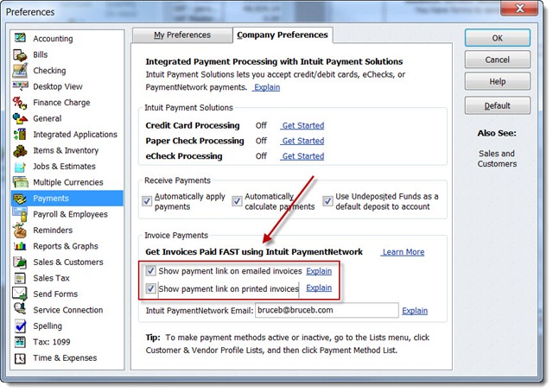Toggle Automatically apply payments checkbox
Viewport: 553px width, 392px height.
(147, 201)
